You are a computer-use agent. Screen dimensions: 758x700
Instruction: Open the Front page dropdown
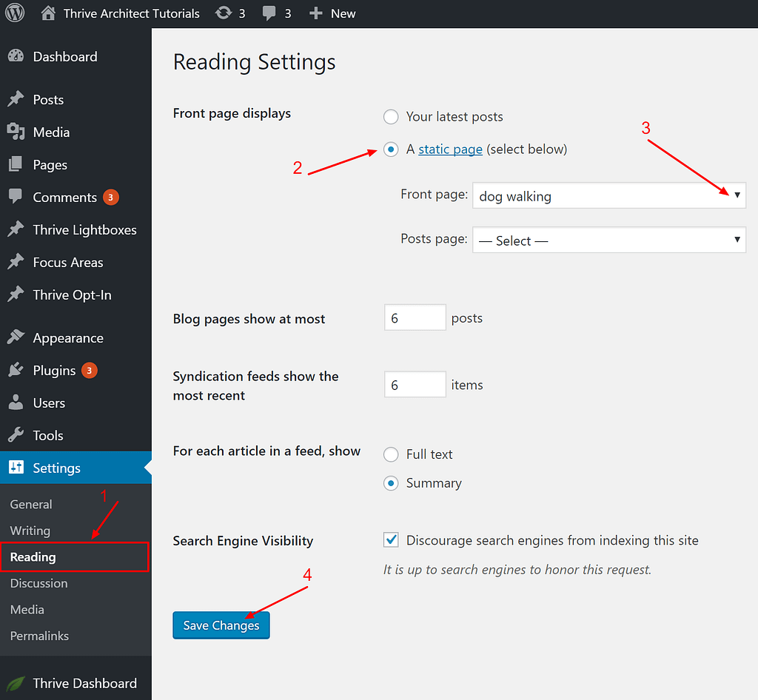[609, 195]
